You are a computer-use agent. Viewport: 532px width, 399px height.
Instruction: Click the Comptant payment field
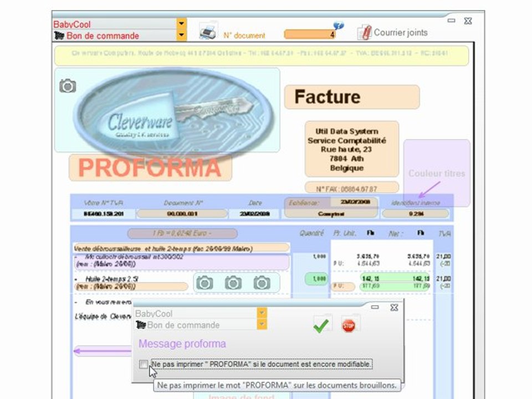tap(331, 214)
